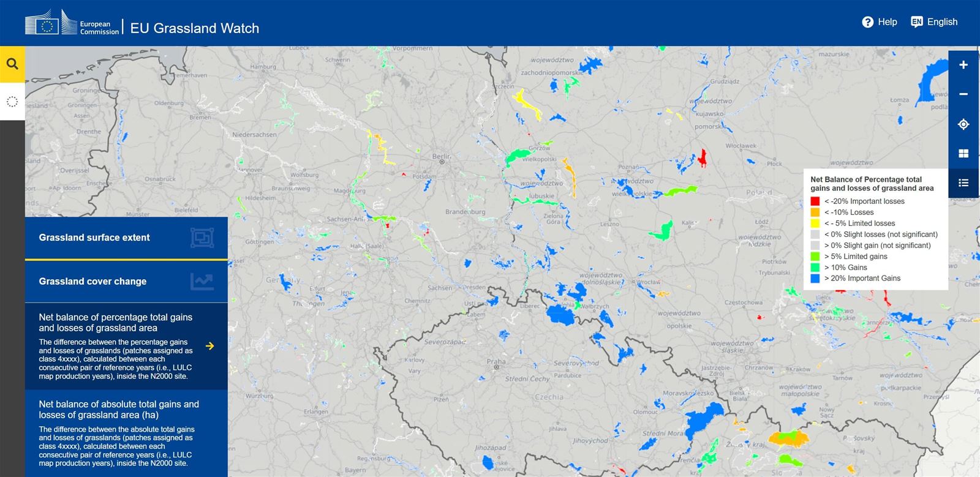Click the Pardubice label on the map
Viewport: 980px width, 477px height.
(x=567, y=375)
